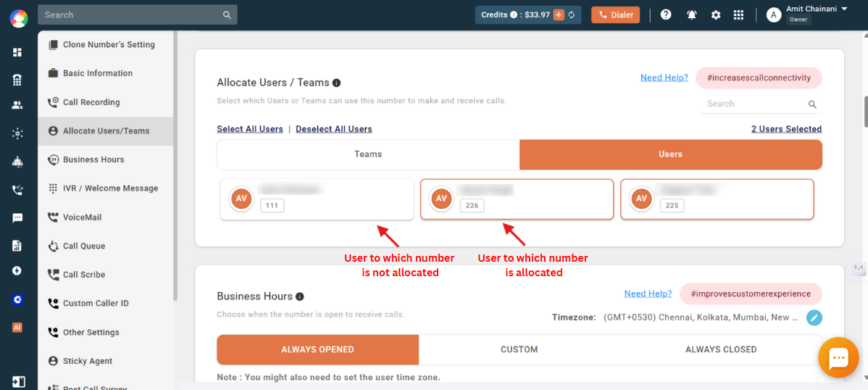The width and height of the screenshot is (868, 390).
Task: Click the app logo in the top-left corner
Action: tap(18, 17)
